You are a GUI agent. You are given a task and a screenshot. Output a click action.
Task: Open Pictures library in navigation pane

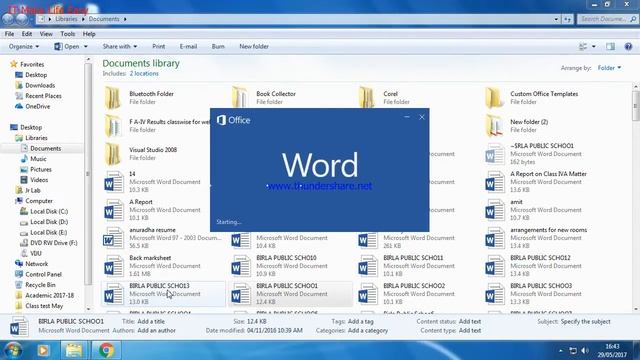coord(41,169)
